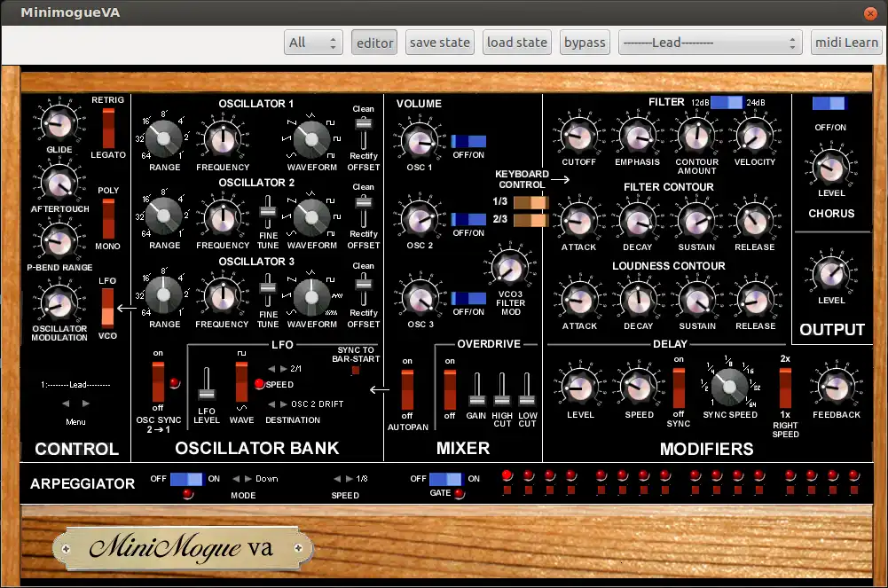Click Oscillator 3 Frequency knob
This screenshot has height=588, width=888.
coord(223,294)
